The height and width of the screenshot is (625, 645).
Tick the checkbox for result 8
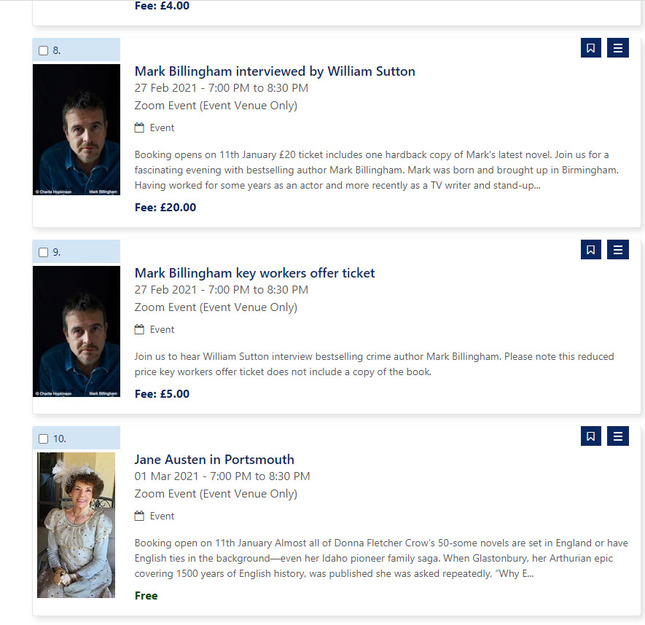point(43,51)
